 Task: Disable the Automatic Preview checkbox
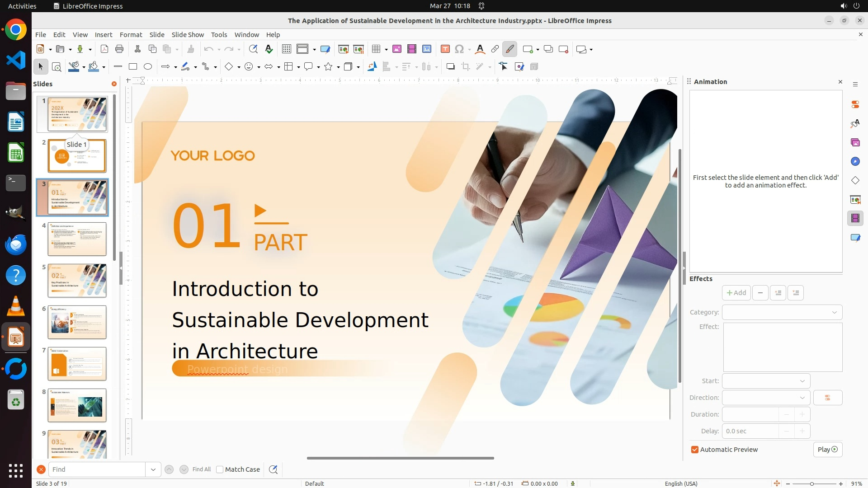click(695, 450)
